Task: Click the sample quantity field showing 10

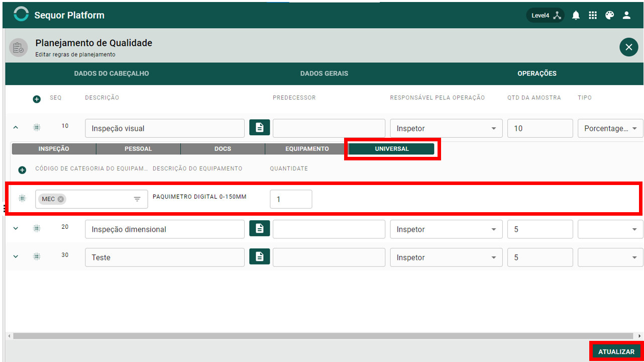Action: 540,128
